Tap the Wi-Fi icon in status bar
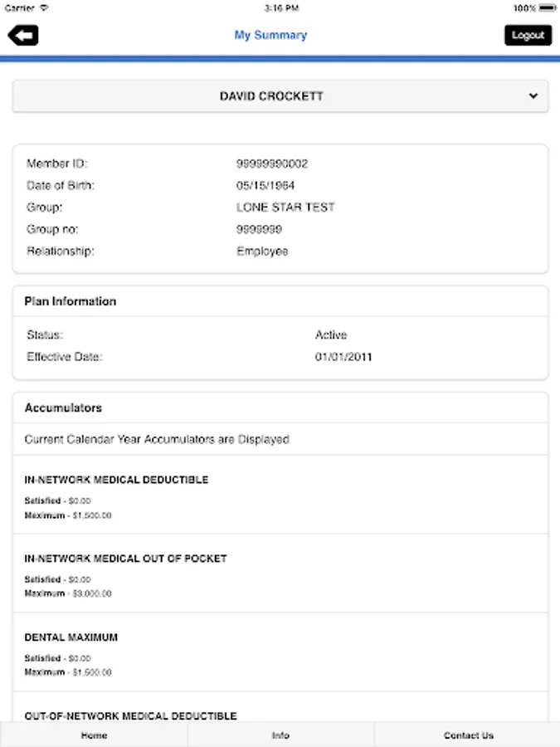Viewport: 560px width, 747px height. point(44,7)
